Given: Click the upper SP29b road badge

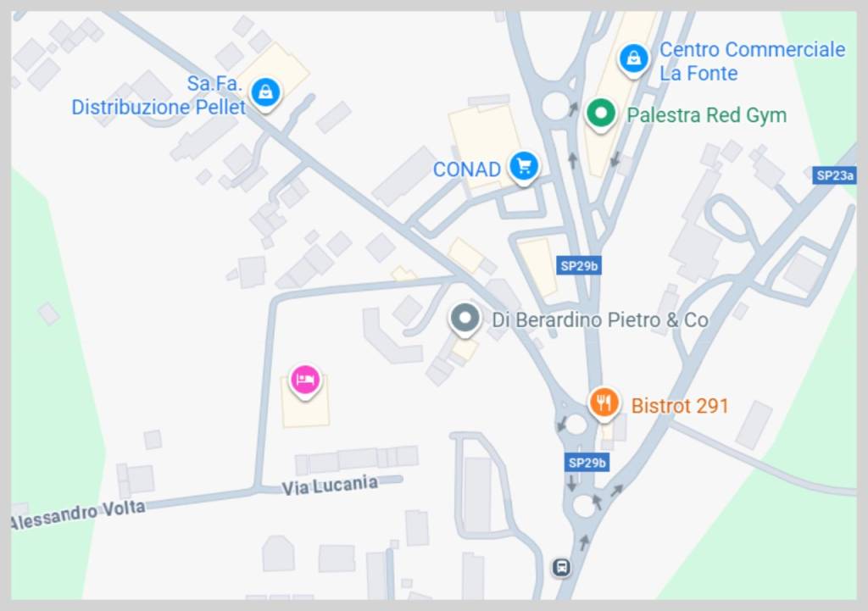Looking at the screenshot, I should pos(579,265).
